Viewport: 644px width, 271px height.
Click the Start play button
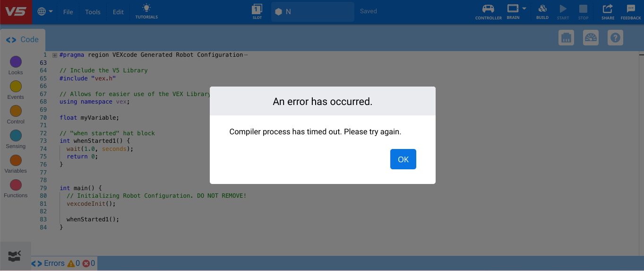[x=563, y=12]
